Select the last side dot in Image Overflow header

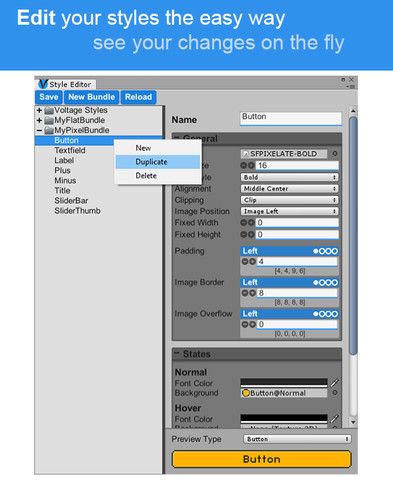pos(334,314)
